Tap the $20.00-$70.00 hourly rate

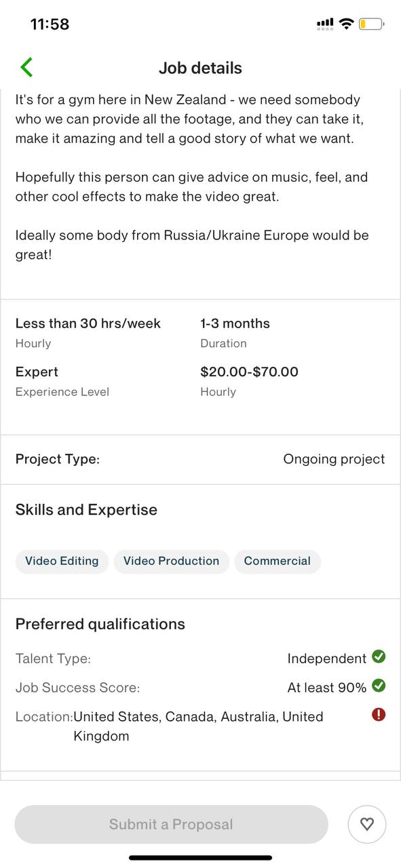(x=249, y=372)
